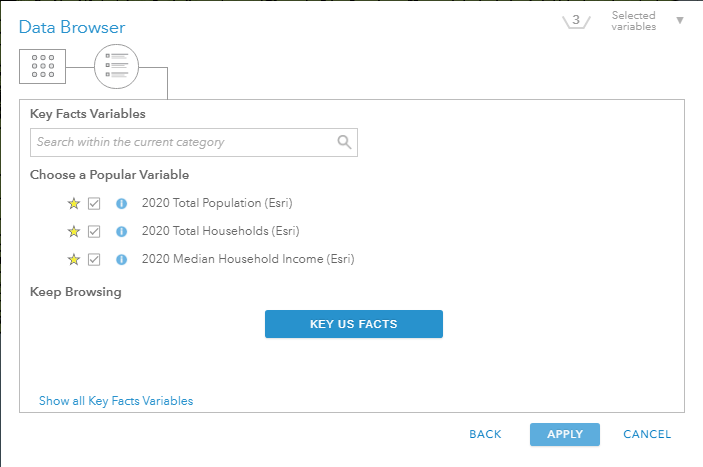This screenshot has width=703, height=467.
Task: Open info for 2020 Median Household Income
Action: (x=122, y=260)
